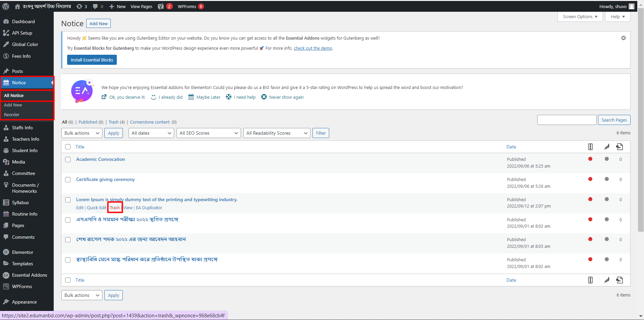Image resolution: width=644 pixels, height=320 pixels.
Task: Click check out the demo link
Action: coord(313,48)
